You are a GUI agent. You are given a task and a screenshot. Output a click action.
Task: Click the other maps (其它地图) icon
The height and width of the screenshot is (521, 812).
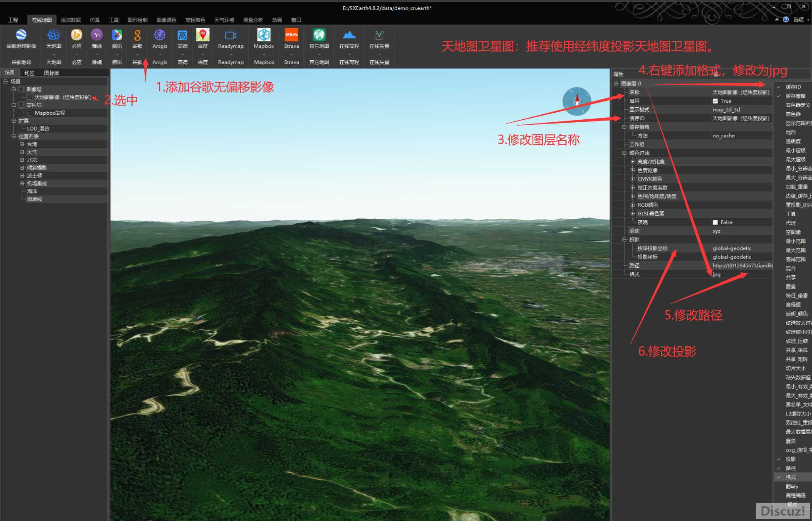tap(319, 35)
